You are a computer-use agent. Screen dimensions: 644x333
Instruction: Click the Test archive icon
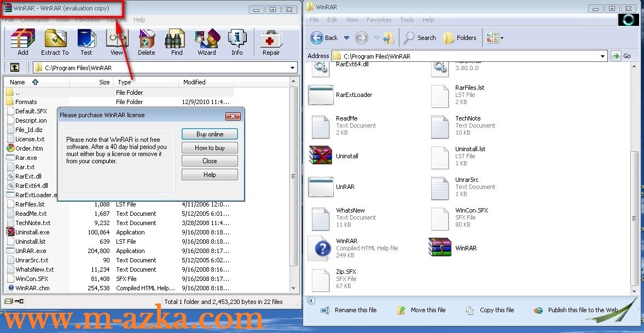(86, 42)
